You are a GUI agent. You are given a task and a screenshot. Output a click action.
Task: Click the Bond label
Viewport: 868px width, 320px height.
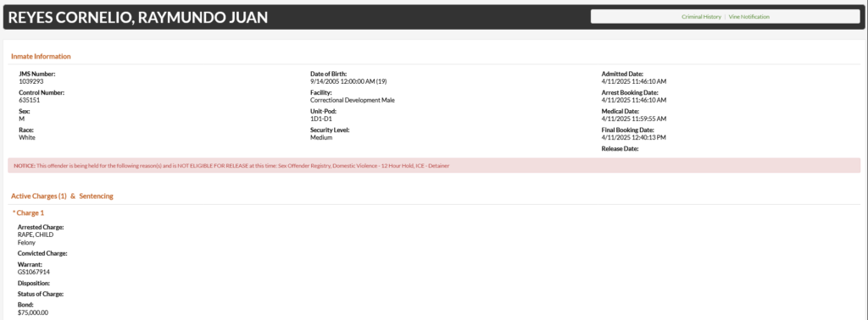pyautogui.click(x=25, y=305)
